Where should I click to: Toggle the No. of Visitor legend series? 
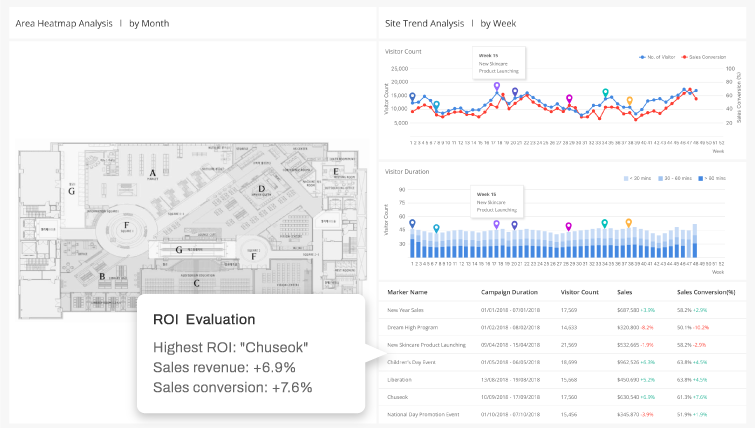pos(657,57)
